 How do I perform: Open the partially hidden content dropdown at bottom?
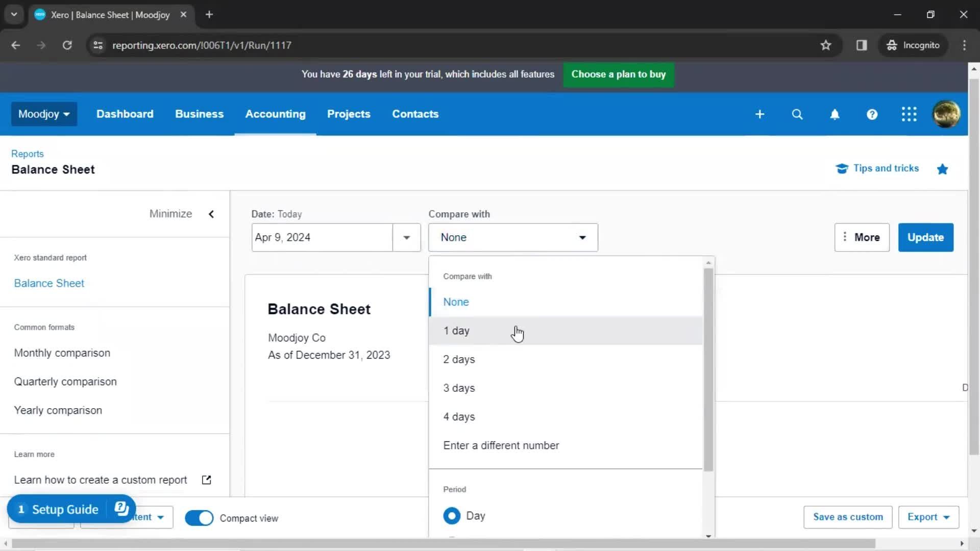pyautogui.click(x=148, y=517)
